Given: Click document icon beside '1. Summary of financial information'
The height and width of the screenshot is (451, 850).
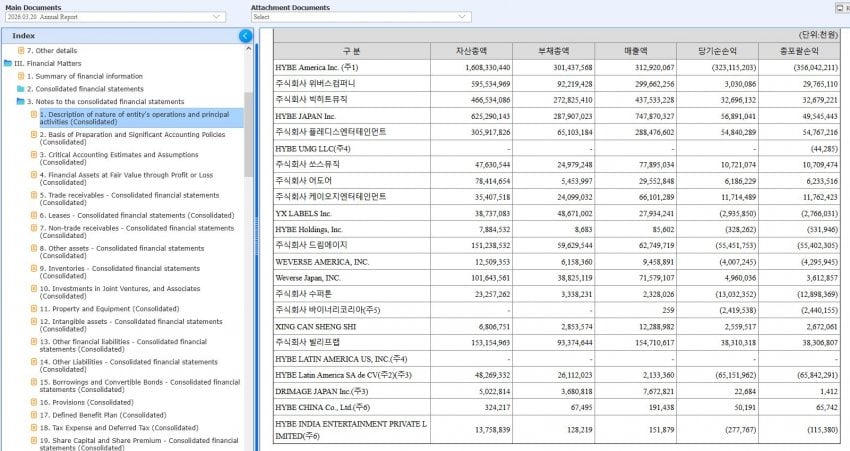Looking at the screenshot, I should click(x=21, y=76).
